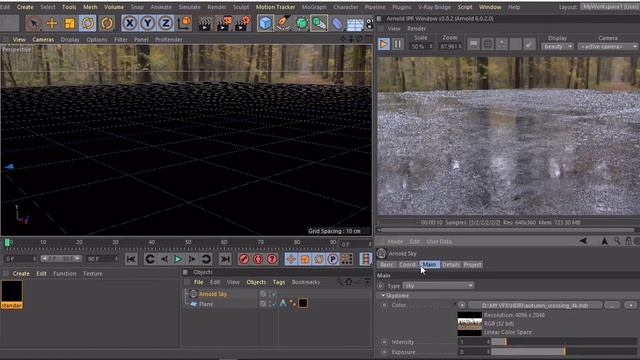
Task: Open the Motion Tracker menu
Action: click(275, 7)
